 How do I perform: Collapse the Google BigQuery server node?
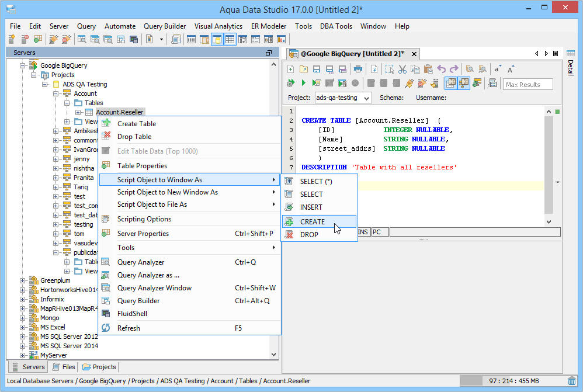pos(22,65)
